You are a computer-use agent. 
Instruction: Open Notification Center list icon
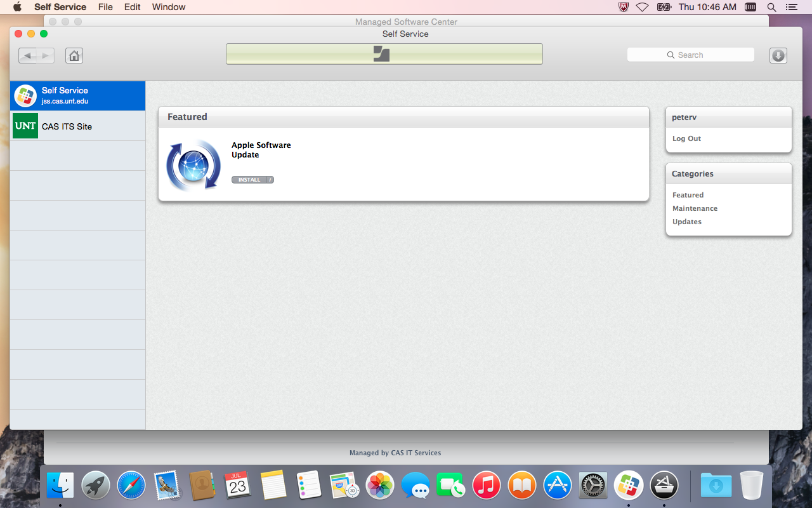pos(791,7)
